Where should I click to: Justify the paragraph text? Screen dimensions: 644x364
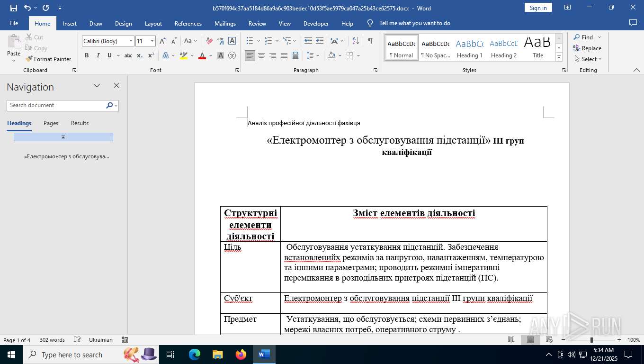click(284, 56)
